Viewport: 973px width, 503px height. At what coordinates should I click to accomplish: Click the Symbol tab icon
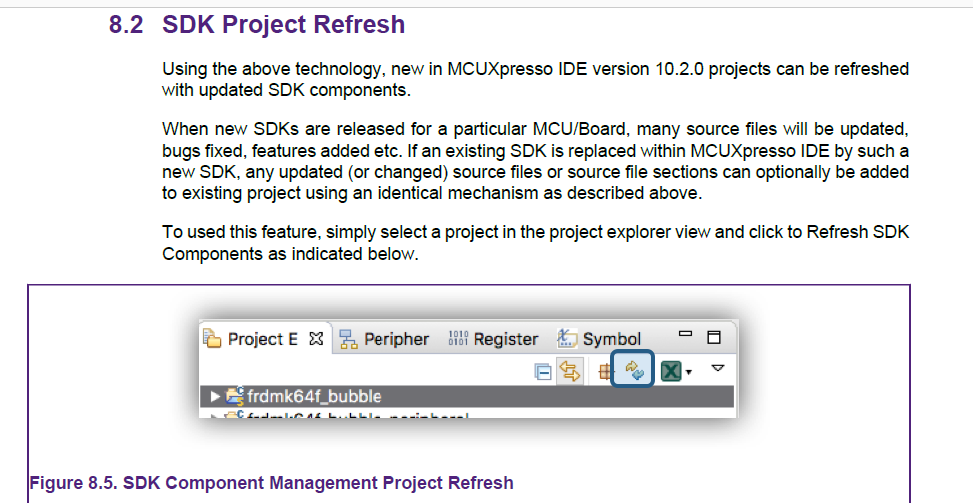(567, 339)
